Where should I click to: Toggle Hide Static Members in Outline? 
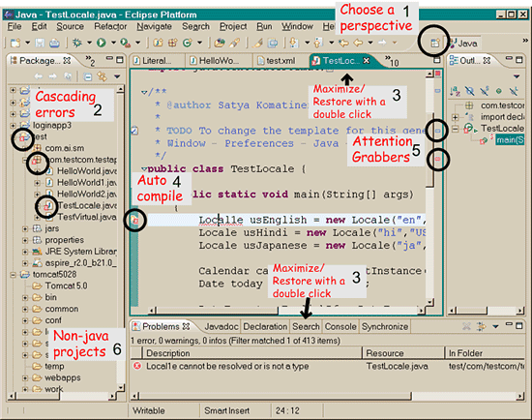click(485, 91)
